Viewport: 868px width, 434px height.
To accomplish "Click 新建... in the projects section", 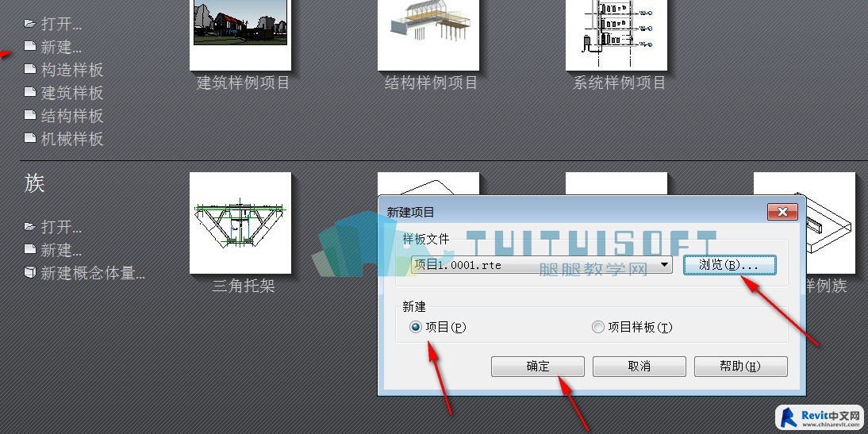I will (x=61, y=47).
